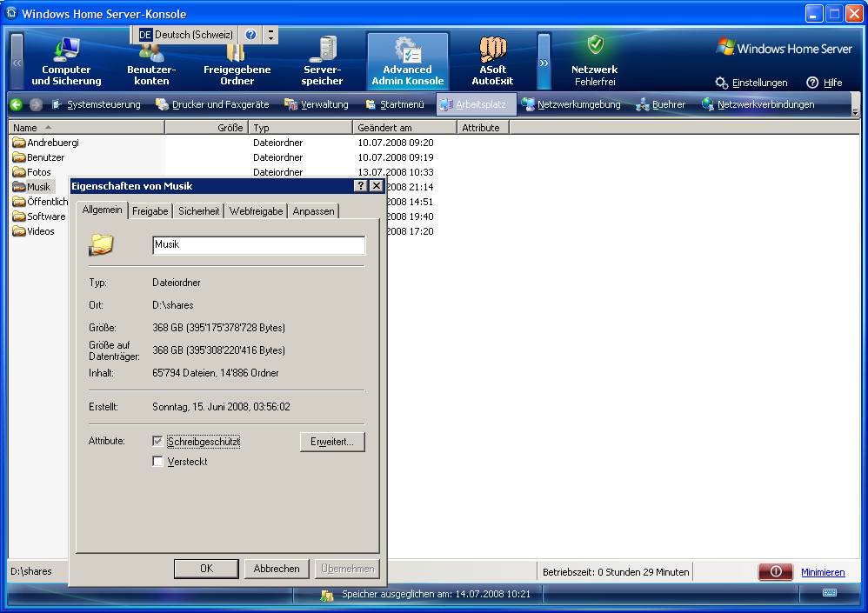Open Netzwerkumgebung from toolbar
Viewport: 868px width, 613px height.
[x=571, y=104]
